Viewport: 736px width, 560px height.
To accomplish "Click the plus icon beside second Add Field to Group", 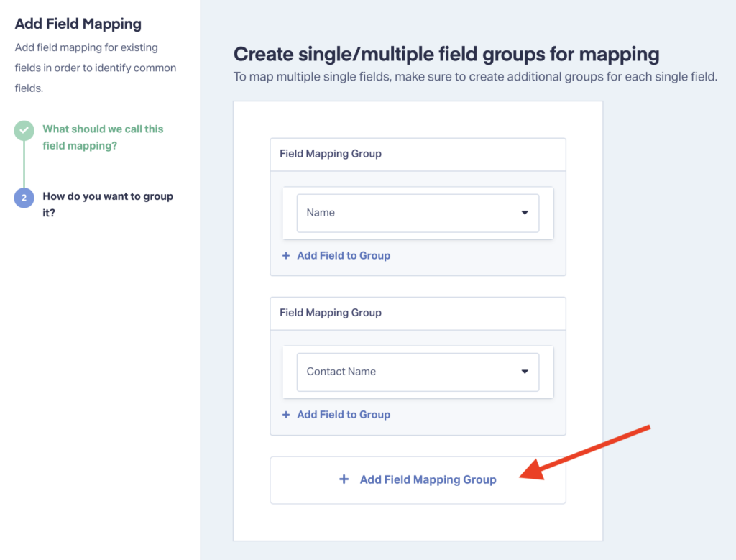I will tap(285, 415).
